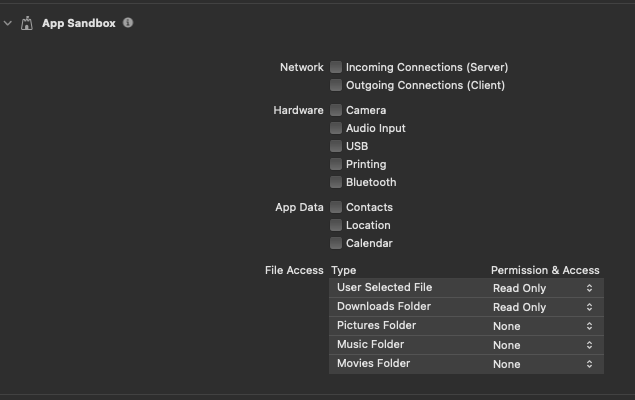
Task: Collapse the App Sandbox section
Action: [x=8, y=23]
